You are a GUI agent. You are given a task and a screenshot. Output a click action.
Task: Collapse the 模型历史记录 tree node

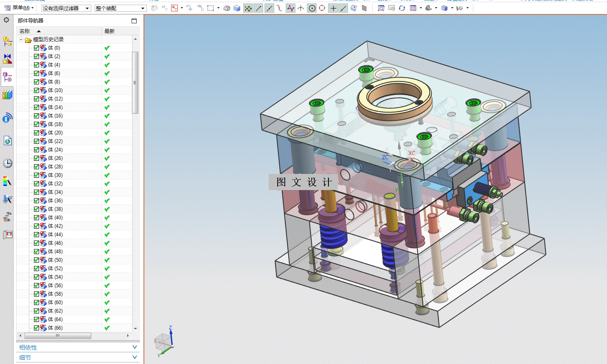[21, 39]
